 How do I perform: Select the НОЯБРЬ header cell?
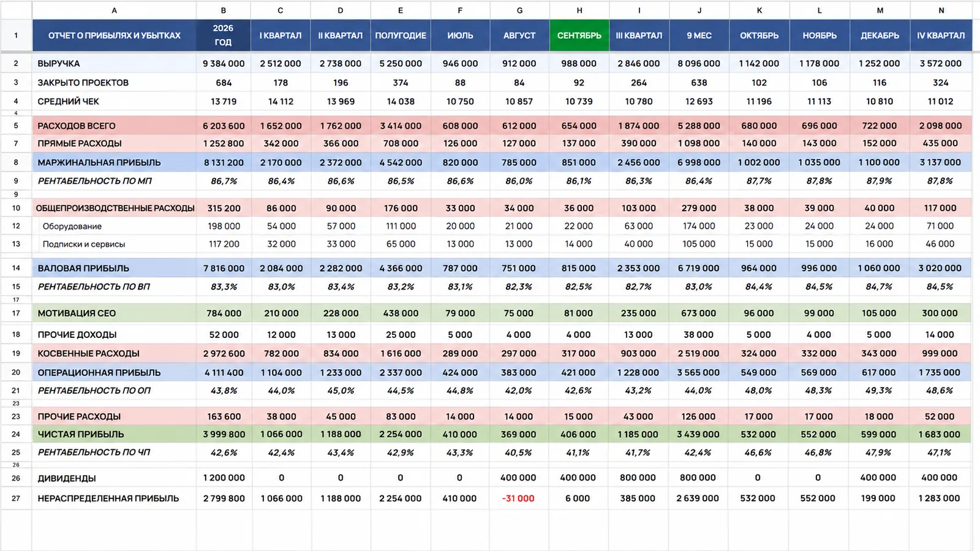(x=820, y=36)
